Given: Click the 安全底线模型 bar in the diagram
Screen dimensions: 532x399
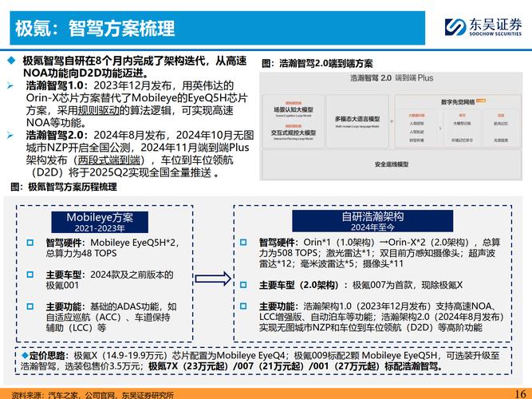Looking at the screenshot, I should pyautogui.click(x=392, y=164).
